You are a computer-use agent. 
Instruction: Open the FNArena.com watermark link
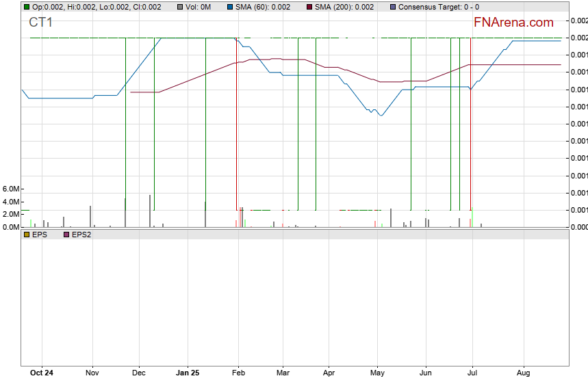coord(513,23)
